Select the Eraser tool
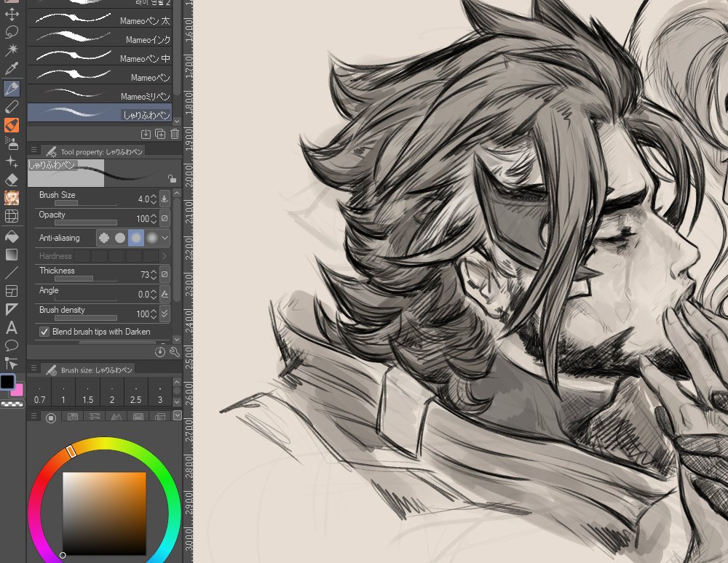728x563 pixels. (x=12, y=180)
